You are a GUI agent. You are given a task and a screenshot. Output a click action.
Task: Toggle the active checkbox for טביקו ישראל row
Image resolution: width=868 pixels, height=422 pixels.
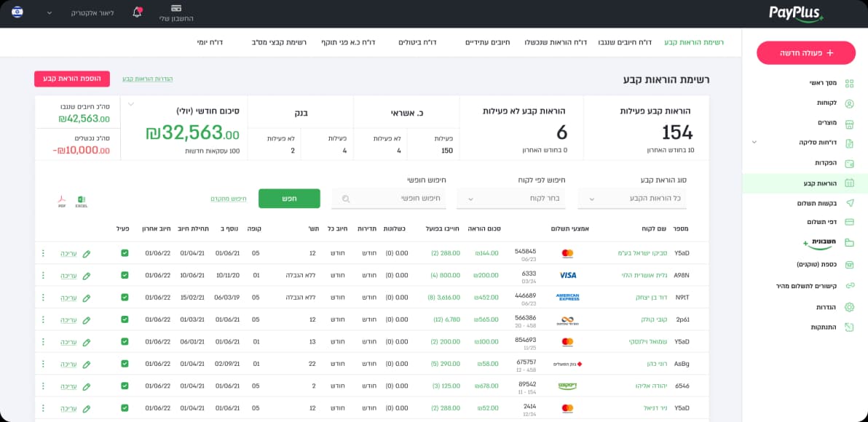(x=125, y=253)
